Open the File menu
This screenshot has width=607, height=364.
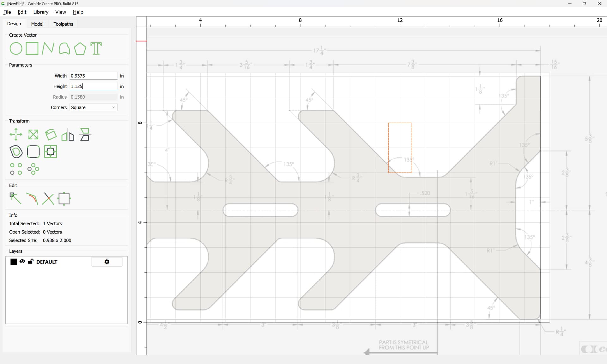pos(7,12)
